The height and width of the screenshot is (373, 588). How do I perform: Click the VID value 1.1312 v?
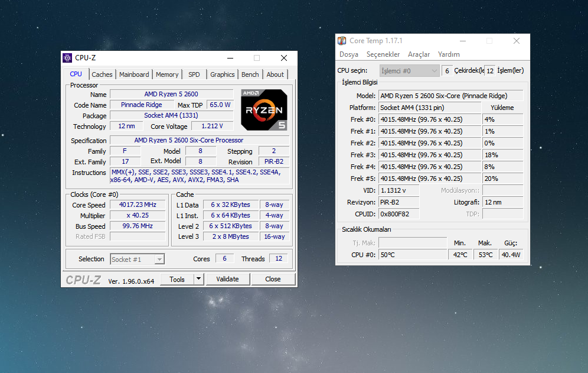[399, 190]
